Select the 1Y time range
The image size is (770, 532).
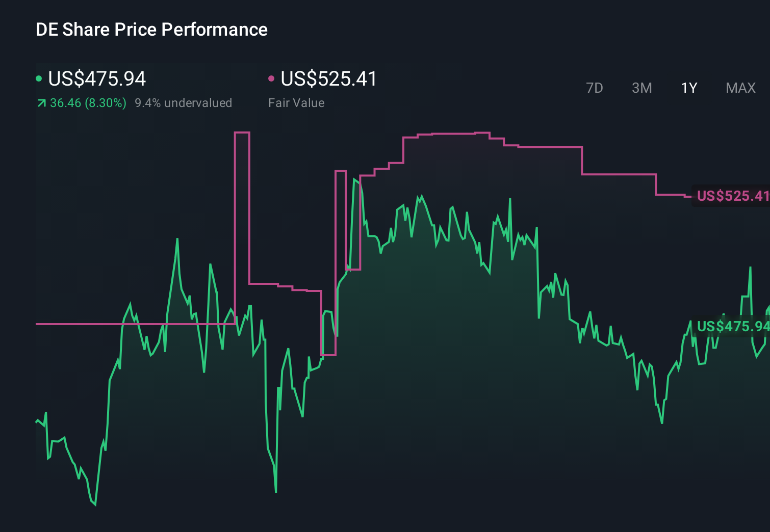tap(688, 88)
